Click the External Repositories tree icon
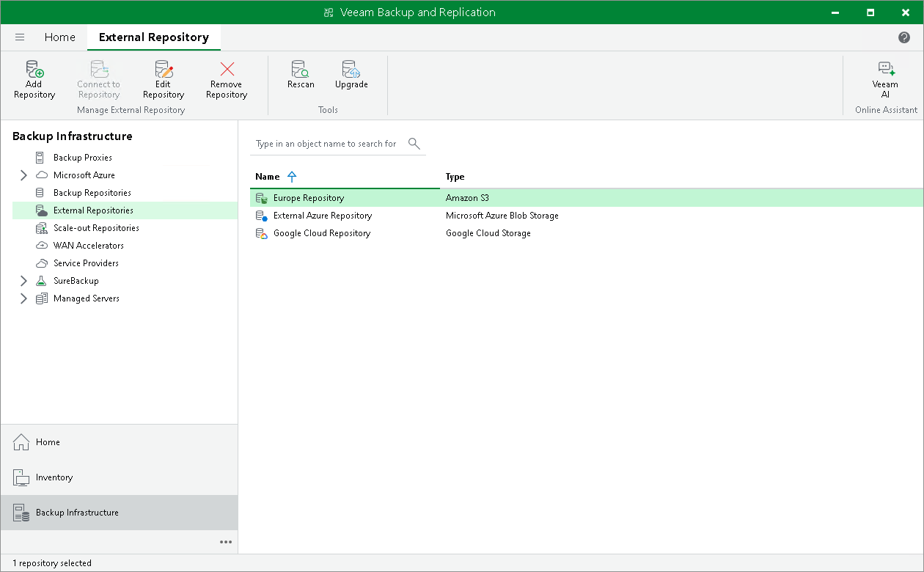The width and height of the screenshot is (924, 572). [x=41, y=210]
